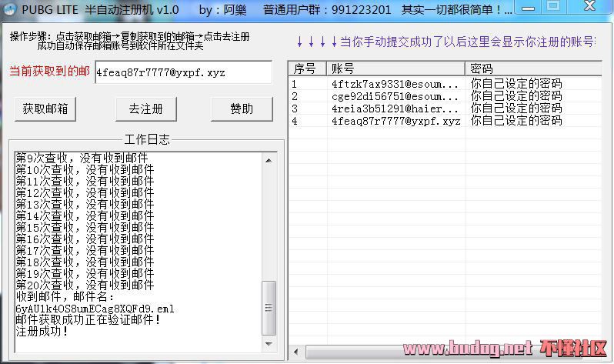The height and width of the screenshot is (364, 614).
Task: Maximize the PUBG LITE window
Action: 553,6
